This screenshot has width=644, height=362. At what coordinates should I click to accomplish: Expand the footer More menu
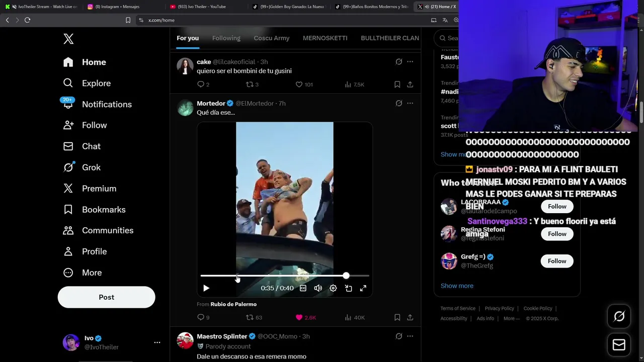point(511,318)
